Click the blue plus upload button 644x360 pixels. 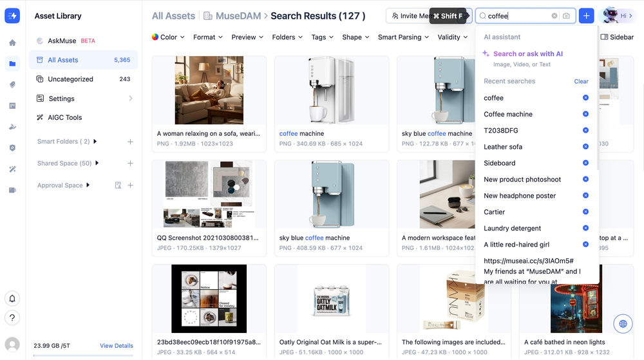click(x=586, y=16)
